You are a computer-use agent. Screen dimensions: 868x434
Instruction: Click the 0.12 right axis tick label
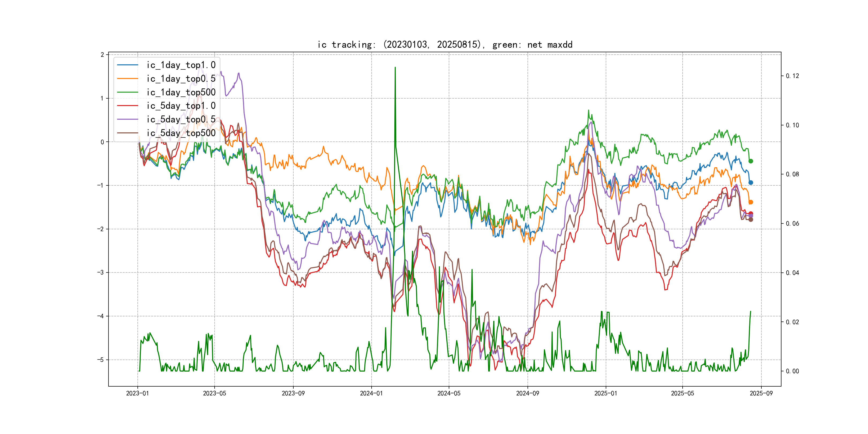(x=792, y=76)
